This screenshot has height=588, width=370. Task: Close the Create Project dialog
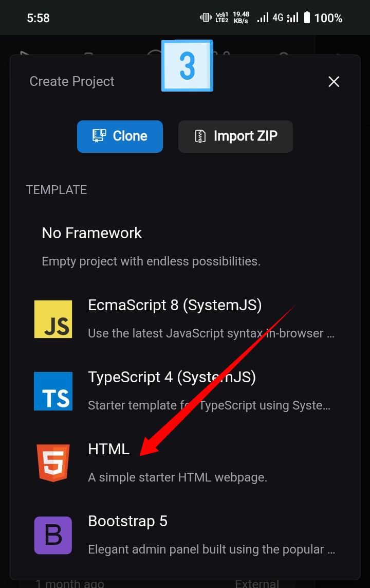334,81
